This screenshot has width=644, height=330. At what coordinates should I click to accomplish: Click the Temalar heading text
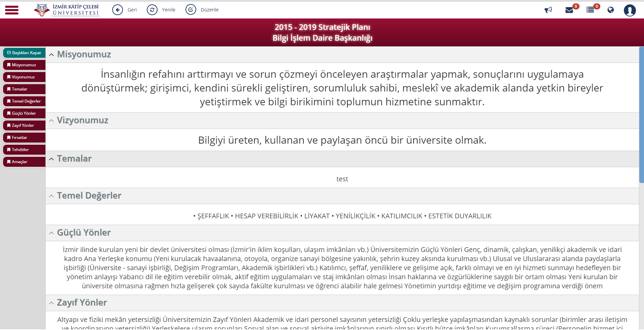[74, 158]
